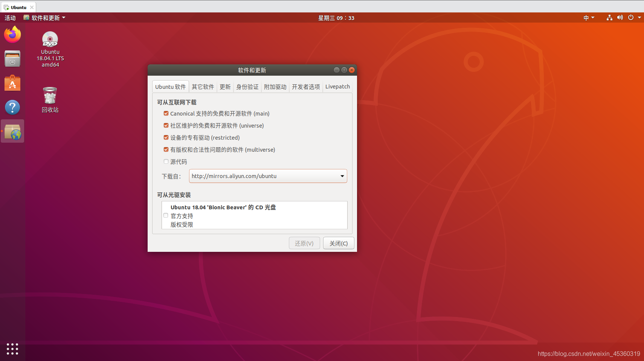Switch to the 身份验证 tab
The width and height of the screenshot is (644, 361).
click(247, 87)
